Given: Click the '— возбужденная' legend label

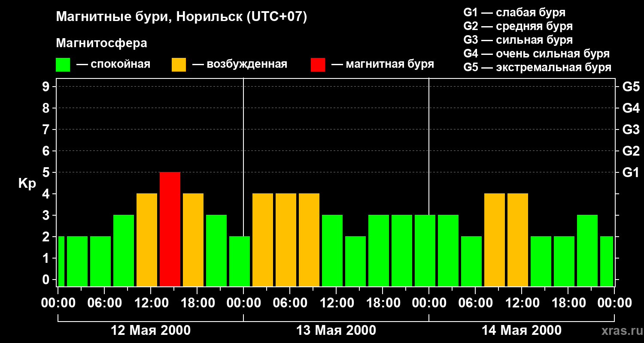Looking at the screenshot, I should [240, 64].
